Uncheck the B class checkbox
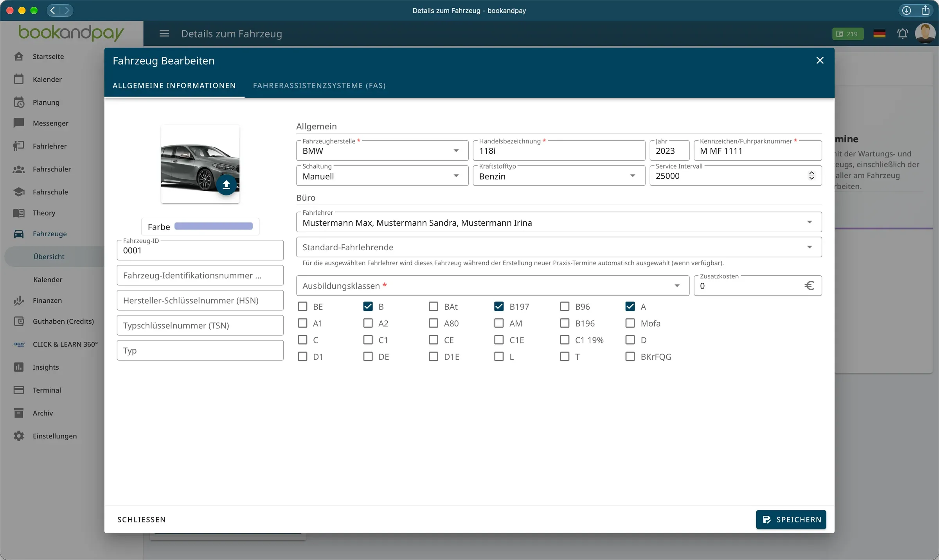939x560 pixels. tap(368, 307)
